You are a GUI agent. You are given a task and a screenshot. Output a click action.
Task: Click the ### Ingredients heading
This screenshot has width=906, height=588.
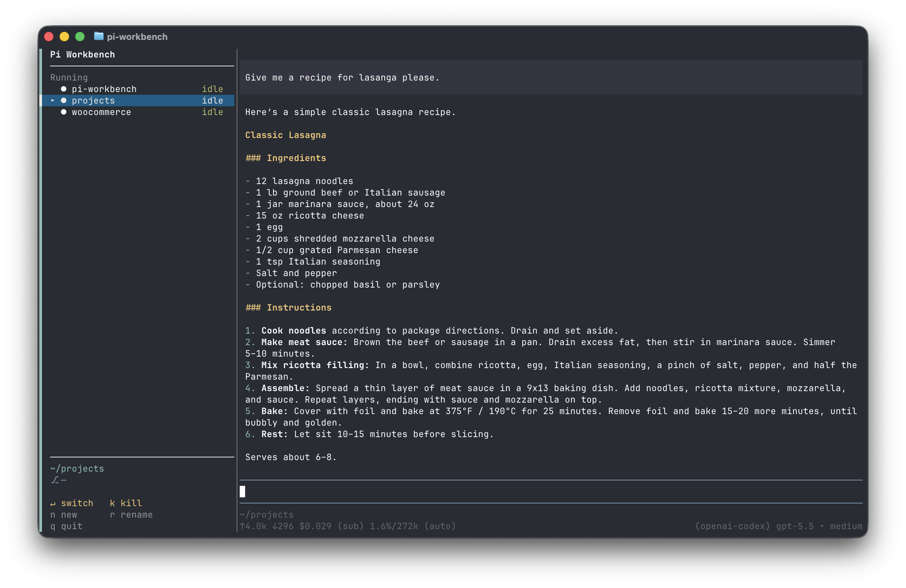[x=285, y=158]
